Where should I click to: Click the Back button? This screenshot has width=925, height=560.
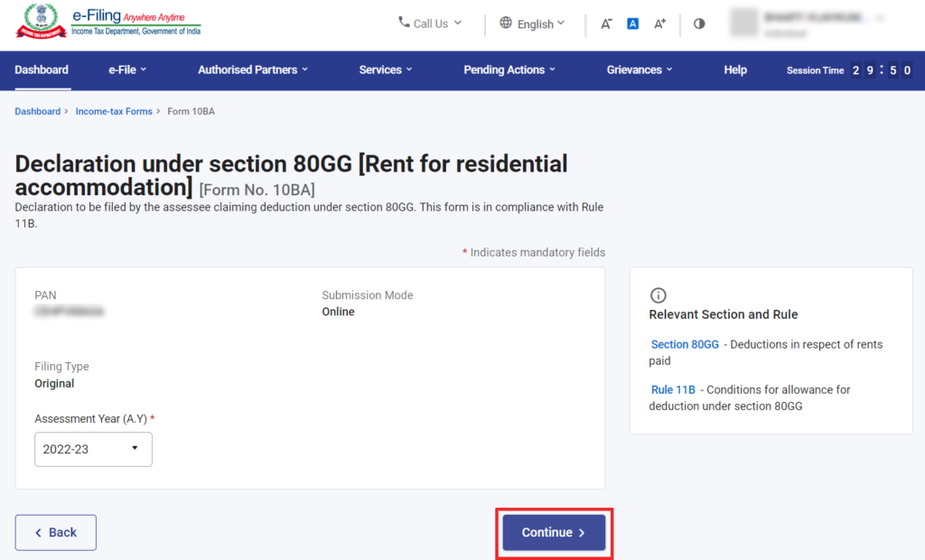pyautogui.click(x=55, y=532)
